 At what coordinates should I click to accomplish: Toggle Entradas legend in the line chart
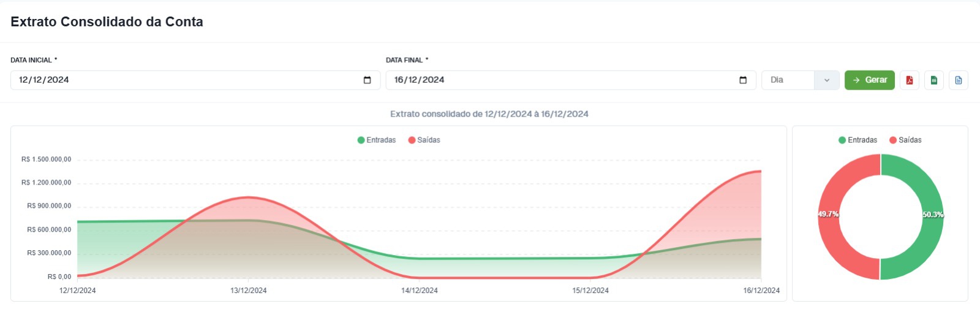[377, 140]
